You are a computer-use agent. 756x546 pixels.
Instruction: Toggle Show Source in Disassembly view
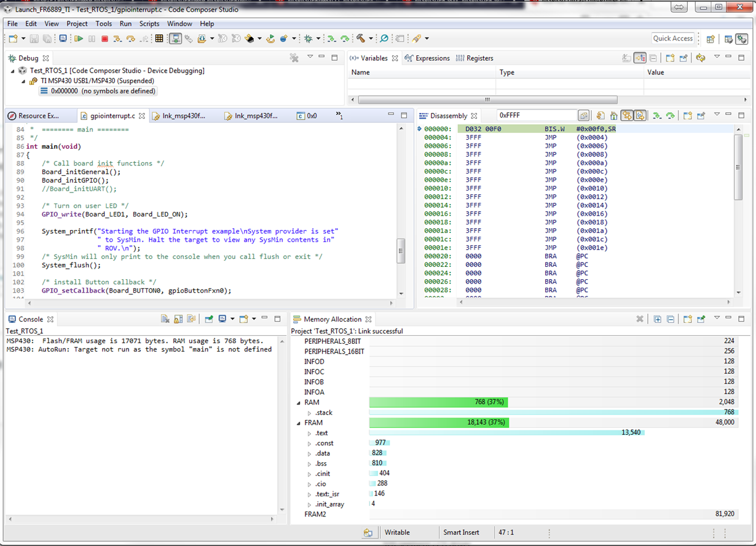(x=640, y=116)
